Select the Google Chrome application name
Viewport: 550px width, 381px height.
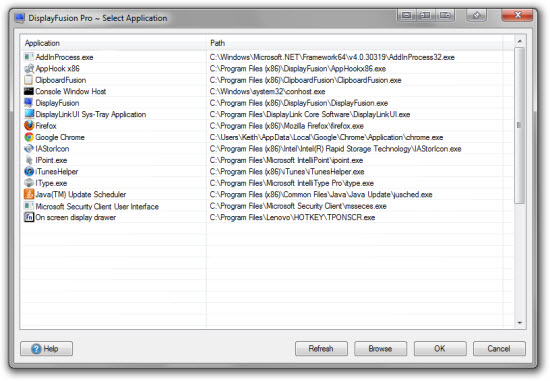[x=60, y=137]
